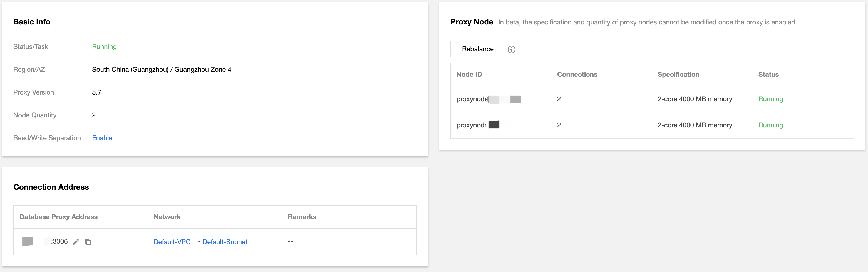This screenshot has height=272, width=868.
Task: Click the Node ID column header
Action: [x=469, y=75]
